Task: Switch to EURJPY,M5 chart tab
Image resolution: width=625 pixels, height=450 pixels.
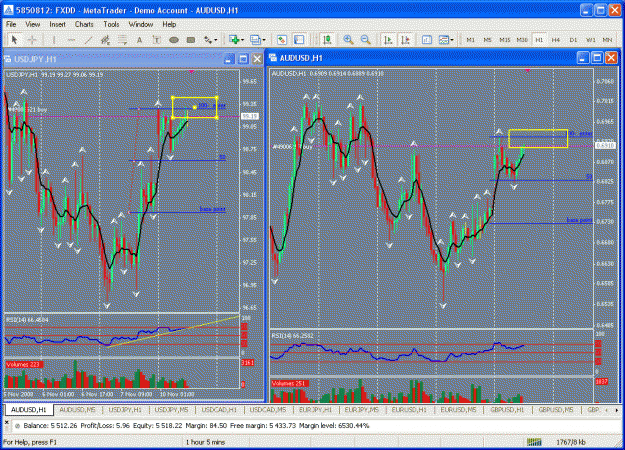Action: [362, 410]
